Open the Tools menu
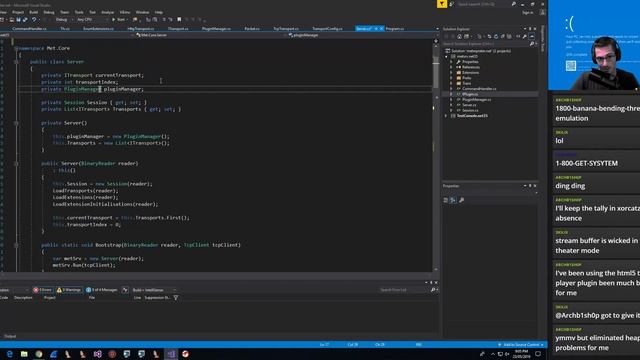Screen dimensions: 640x360 pyautogui.click(x=79, y=12)
